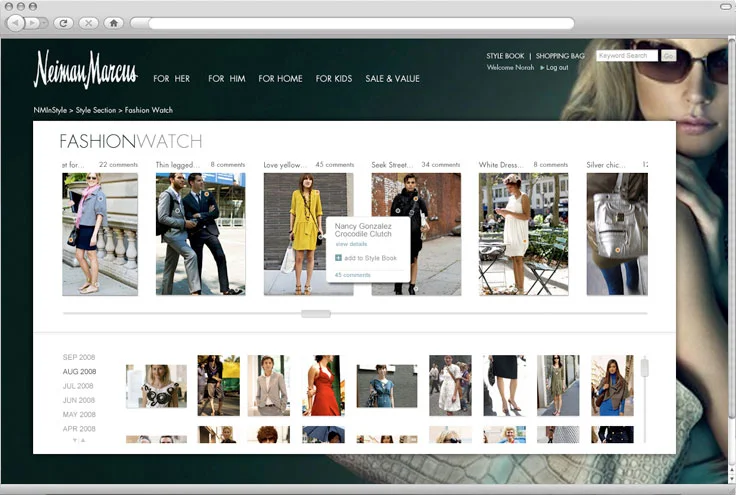Image resolution: width=736 pixels, height=495 pixels.
Task: Go to Style Section breadcrumb
Action: pos(96,110)
